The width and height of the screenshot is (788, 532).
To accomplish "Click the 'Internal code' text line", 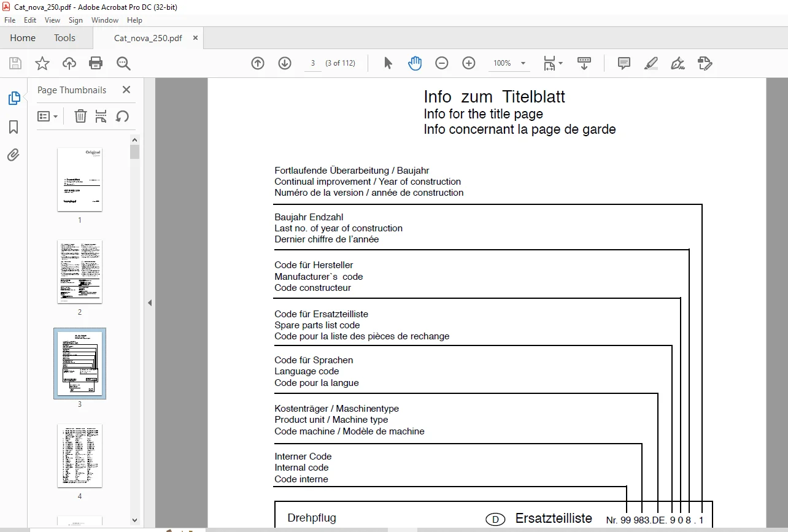I will (301, 468).
